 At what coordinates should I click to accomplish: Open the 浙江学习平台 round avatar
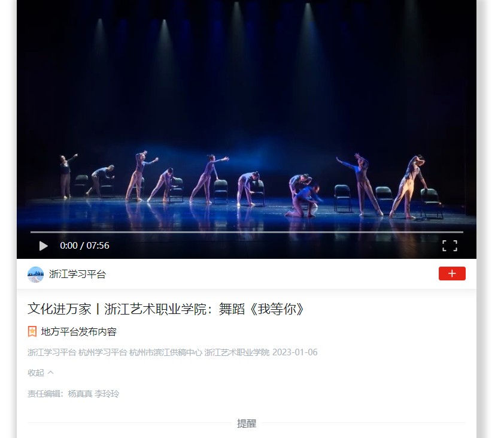36,274
